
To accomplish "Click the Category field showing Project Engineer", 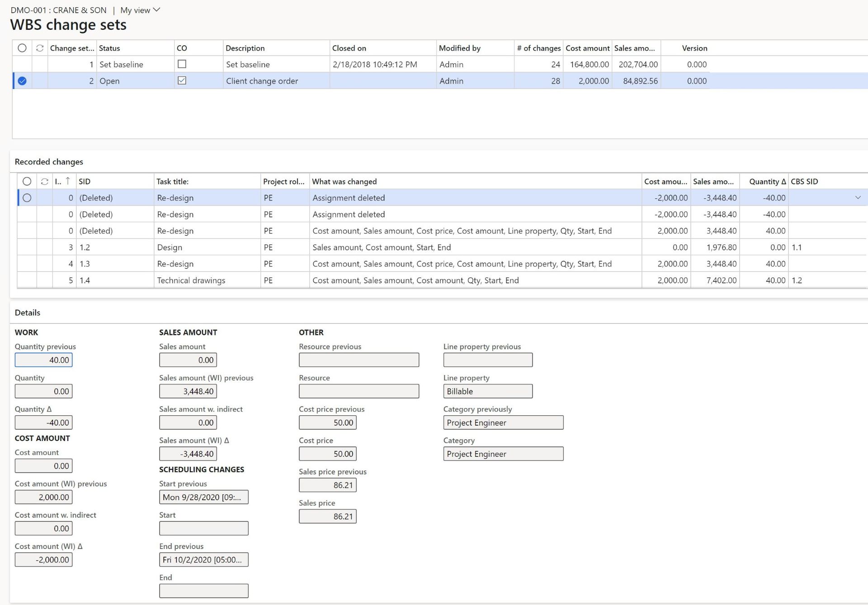I will point(504,454).
